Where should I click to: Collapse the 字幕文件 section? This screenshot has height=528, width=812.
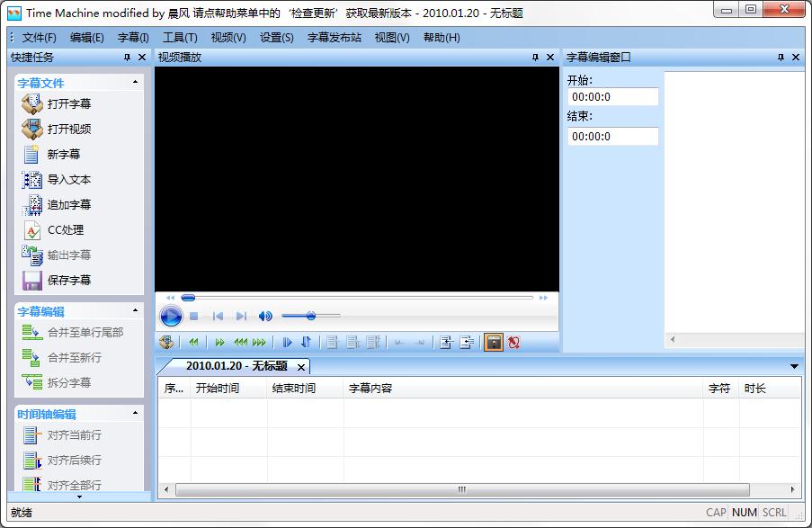pyautogui.click(x=136, y=82)
